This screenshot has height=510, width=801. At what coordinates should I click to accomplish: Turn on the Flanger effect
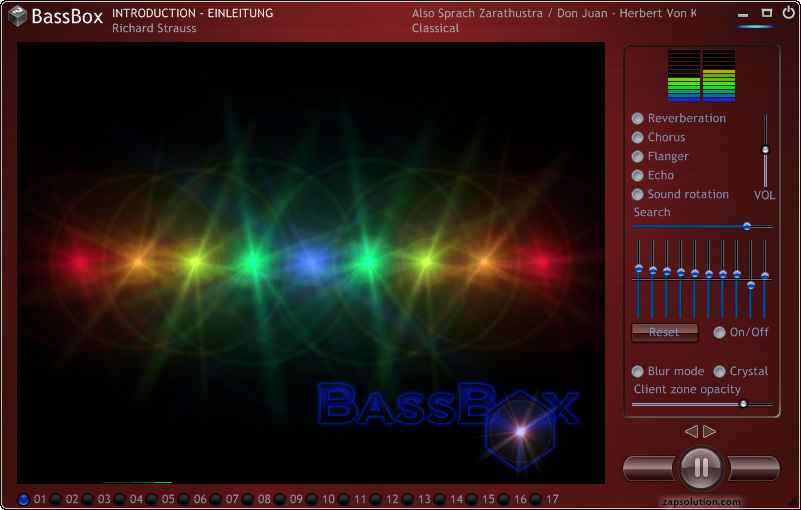click(638, 156)
